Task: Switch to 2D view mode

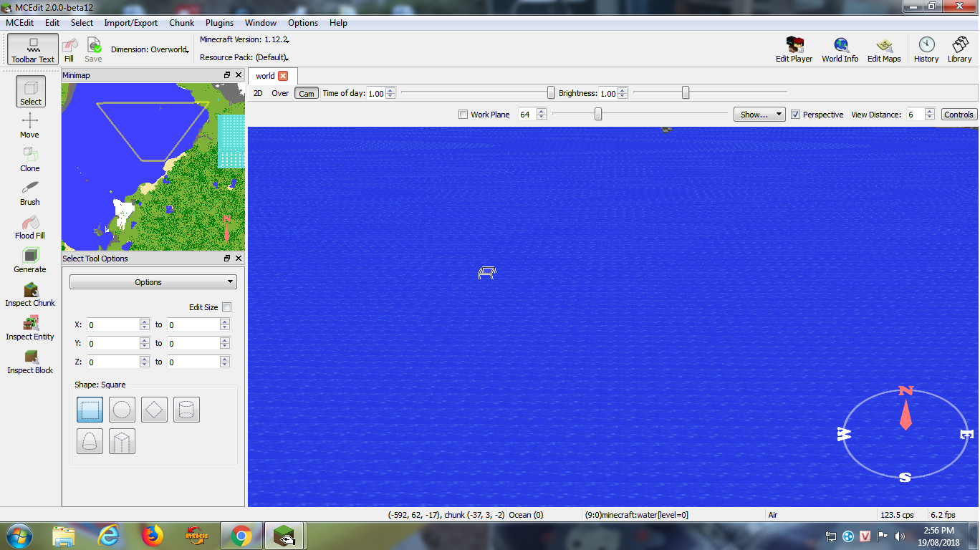Action: [258, 93]
